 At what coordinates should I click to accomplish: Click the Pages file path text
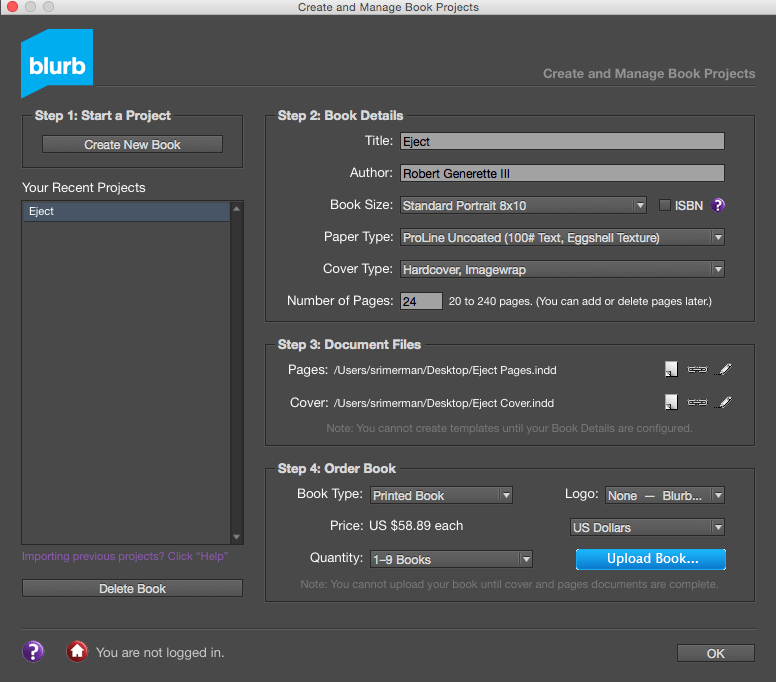(x=445, y=370)
